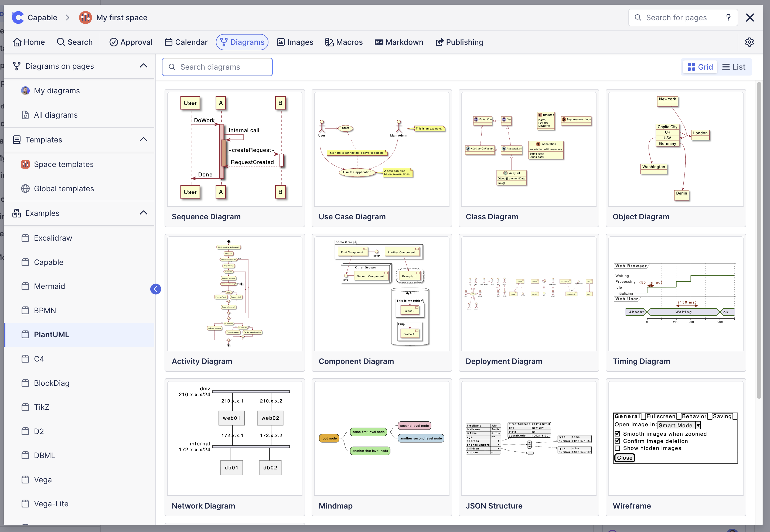Click the settings gear icon
This screenshot has height=532, width=770.
(749, 42)
